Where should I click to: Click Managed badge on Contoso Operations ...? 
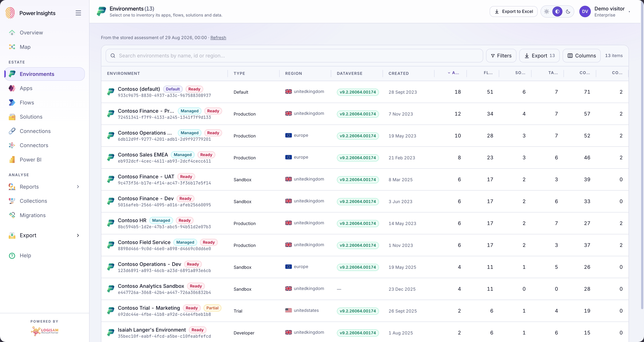tap(190, 133)
